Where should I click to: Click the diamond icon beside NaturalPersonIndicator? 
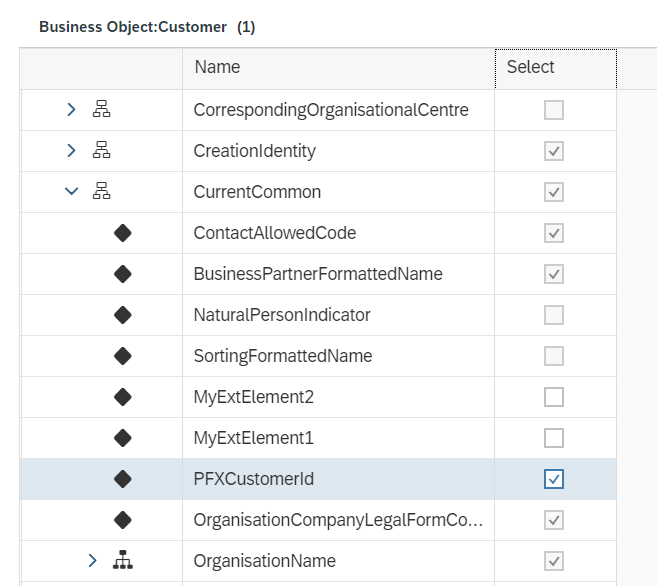[x=123, y=315]
